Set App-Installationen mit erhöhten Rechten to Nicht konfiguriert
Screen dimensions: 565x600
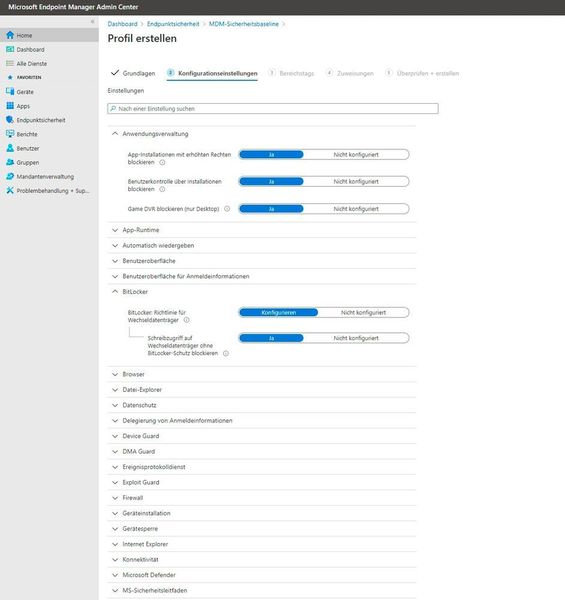pos(356,155)
